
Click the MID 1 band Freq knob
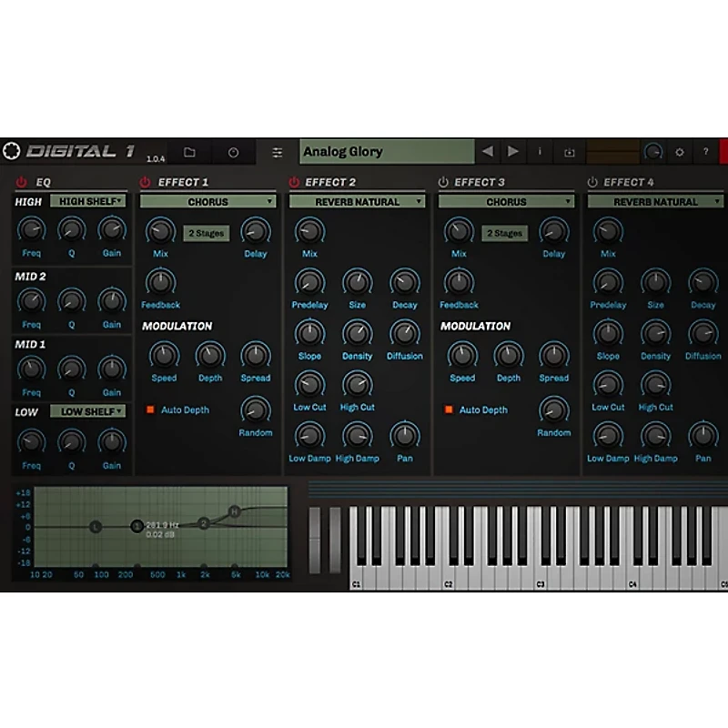[31, 369]
